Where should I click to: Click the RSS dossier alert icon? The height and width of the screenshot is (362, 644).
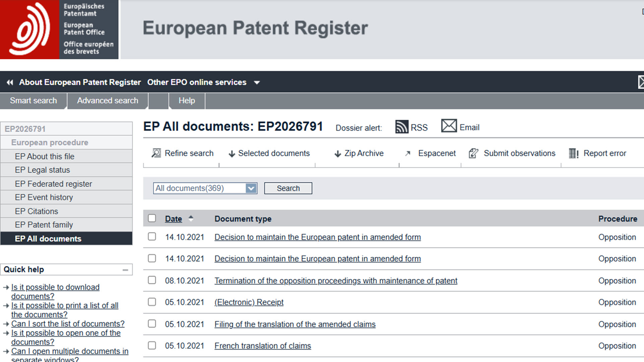click(402, 127)
